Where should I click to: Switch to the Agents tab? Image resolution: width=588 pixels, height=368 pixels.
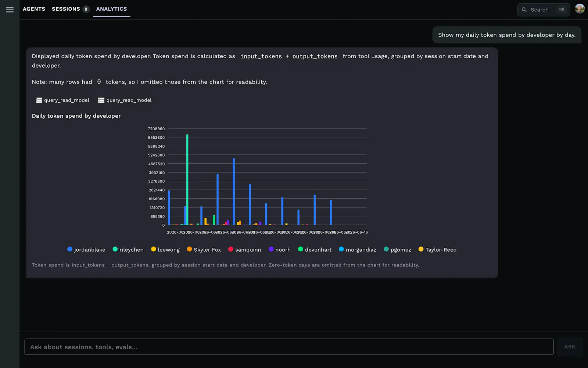tap(34, 9)
